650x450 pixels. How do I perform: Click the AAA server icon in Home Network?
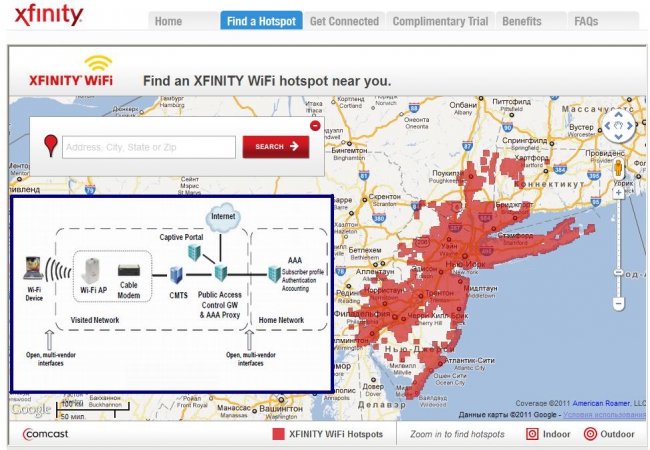274,274
